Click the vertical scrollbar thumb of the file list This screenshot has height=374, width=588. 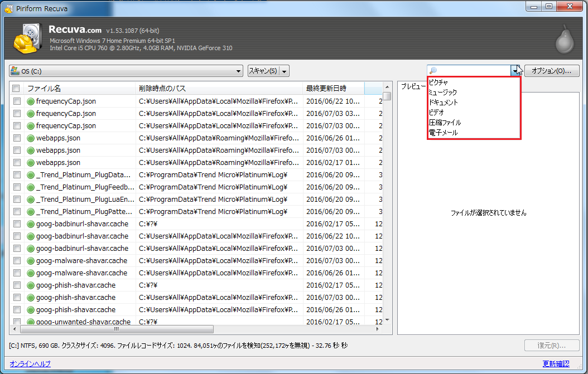[x=387, y=96]
